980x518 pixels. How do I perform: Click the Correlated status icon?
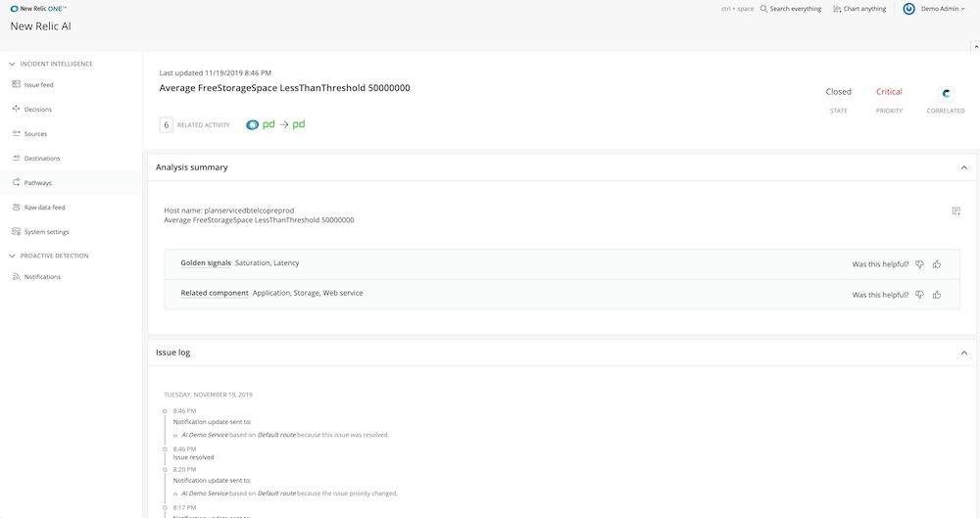pos(946,94)
